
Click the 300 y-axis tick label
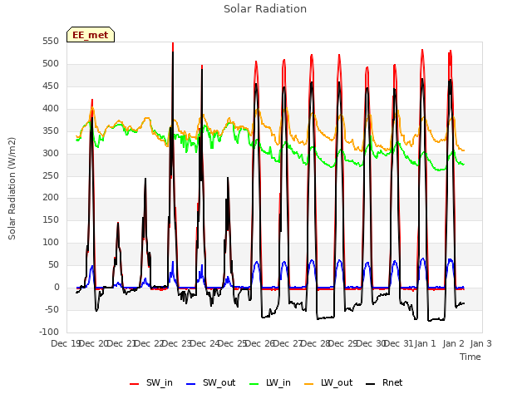coord(51,153)
